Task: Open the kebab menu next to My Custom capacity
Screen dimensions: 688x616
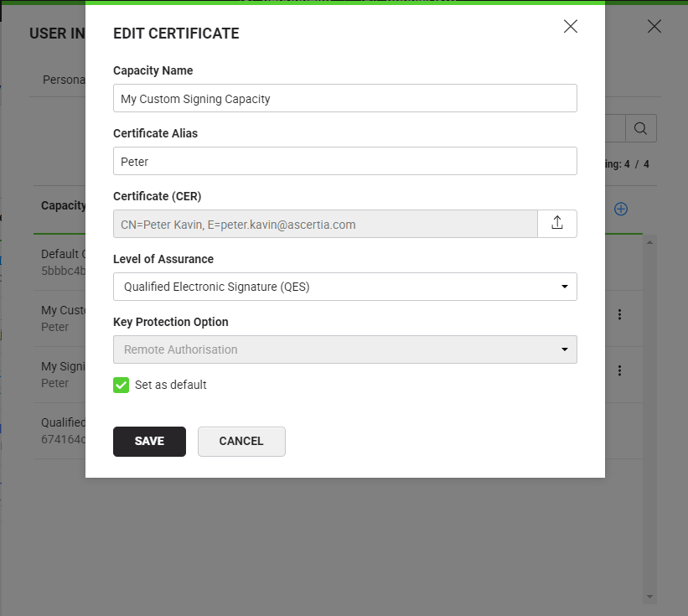Action: coord(619,314)
